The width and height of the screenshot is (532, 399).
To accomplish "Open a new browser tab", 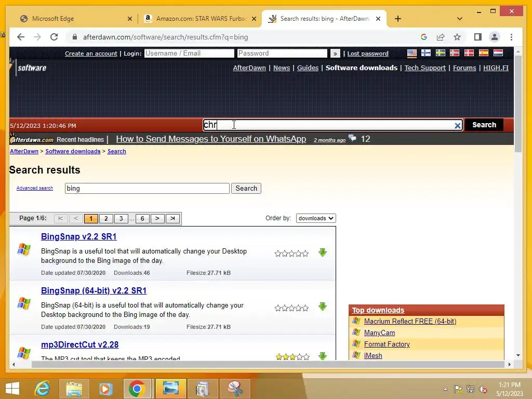I will (398, 19).
